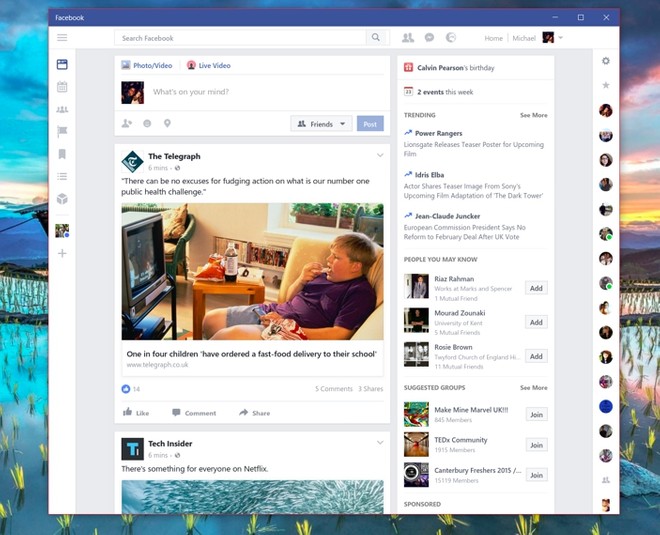
Task: Join Make Mine Marvel UK group
Action: coord(537,415)
